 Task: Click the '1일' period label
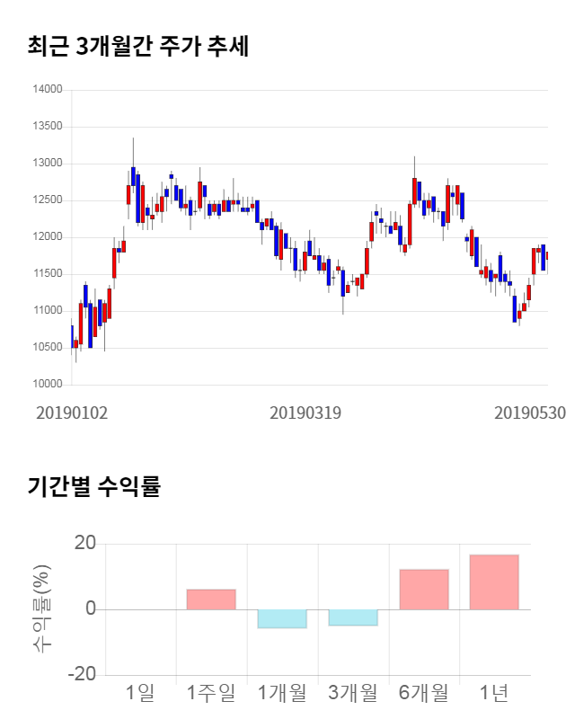[140, 693]
